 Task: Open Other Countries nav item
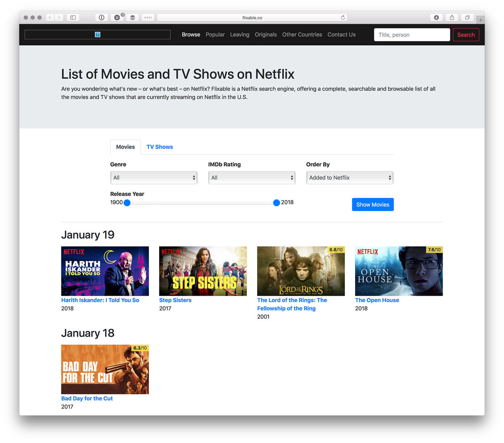point(302,35)
